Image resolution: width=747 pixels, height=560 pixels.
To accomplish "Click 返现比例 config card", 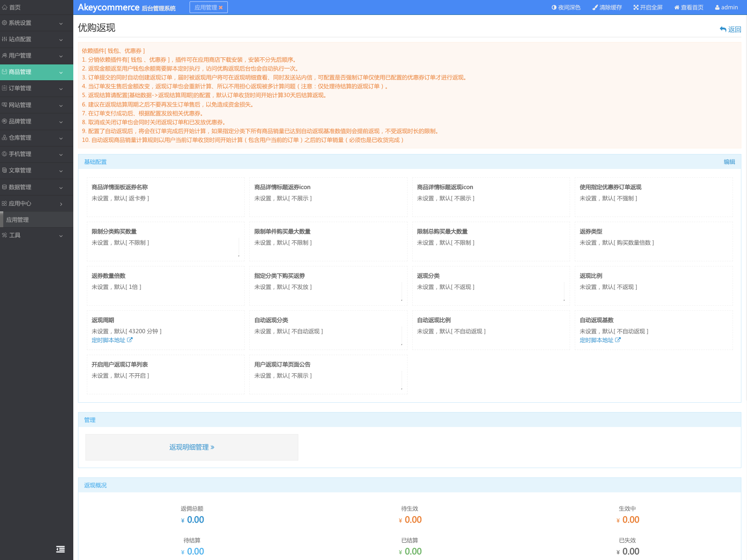I will tap(654, 286).
